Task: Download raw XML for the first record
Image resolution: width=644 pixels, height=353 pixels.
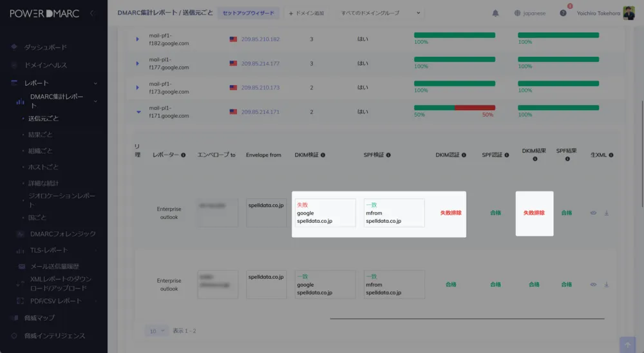Action: [606, 213]
